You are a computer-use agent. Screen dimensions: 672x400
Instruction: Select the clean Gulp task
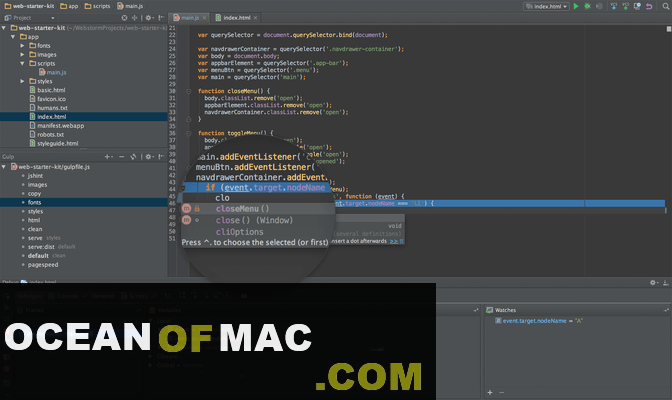coord(35,229)
